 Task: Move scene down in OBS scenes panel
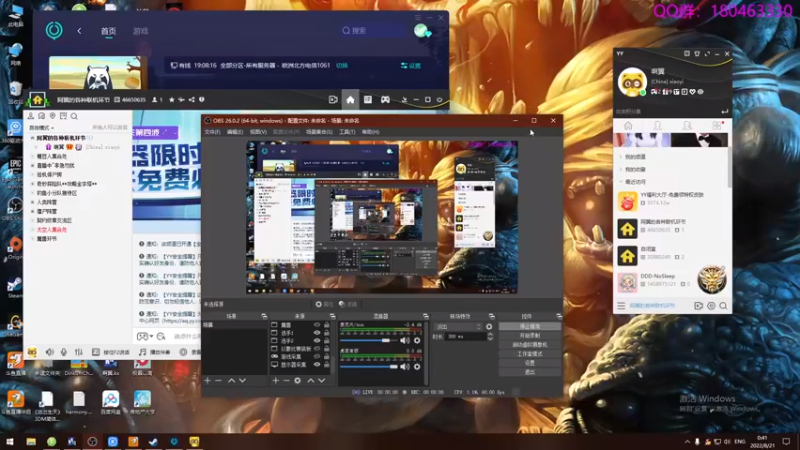242,381
